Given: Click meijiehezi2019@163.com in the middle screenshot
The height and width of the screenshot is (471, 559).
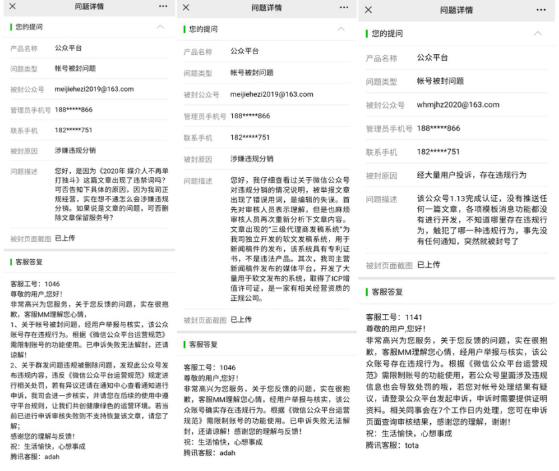Looking at the screenshot, I should pos(272,94).
